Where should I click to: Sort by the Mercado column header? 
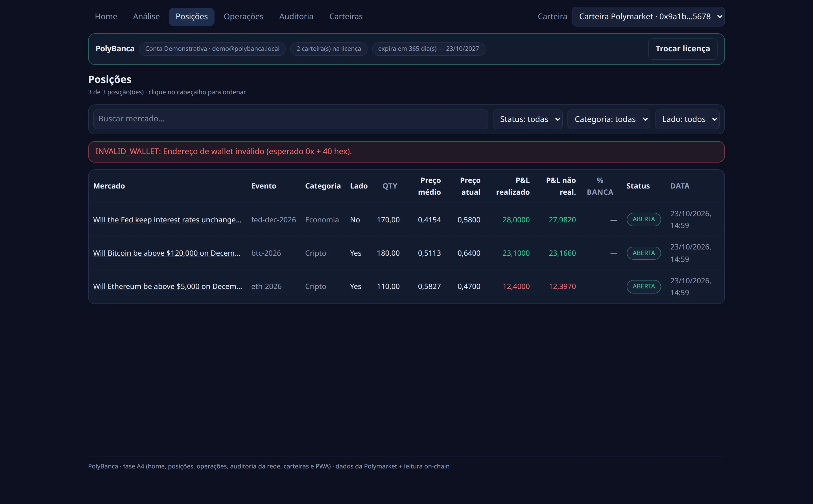[109, 186]
